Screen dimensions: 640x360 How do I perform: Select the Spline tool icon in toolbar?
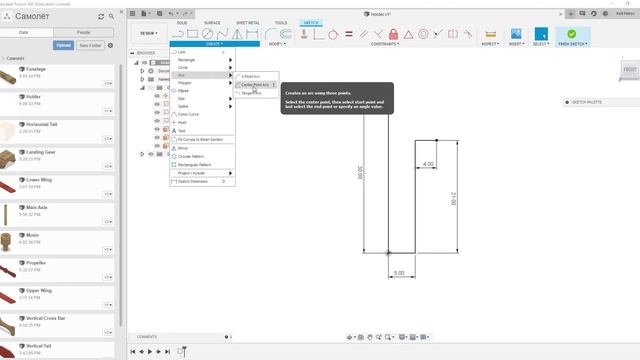click(222, 34)
